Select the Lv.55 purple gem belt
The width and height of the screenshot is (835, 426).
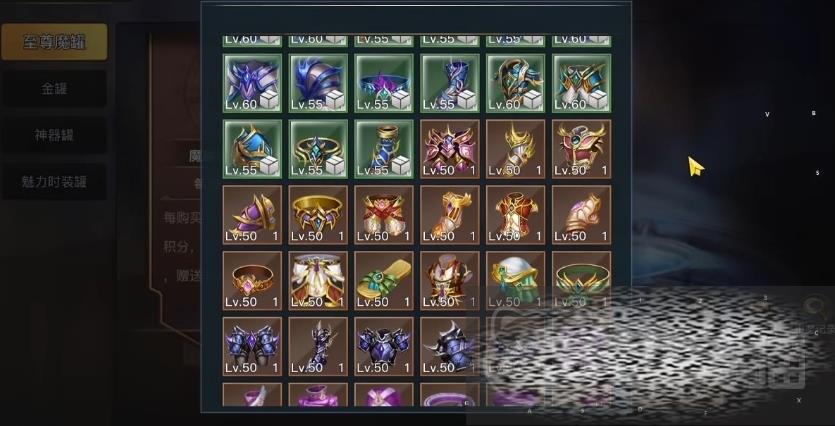384,83
